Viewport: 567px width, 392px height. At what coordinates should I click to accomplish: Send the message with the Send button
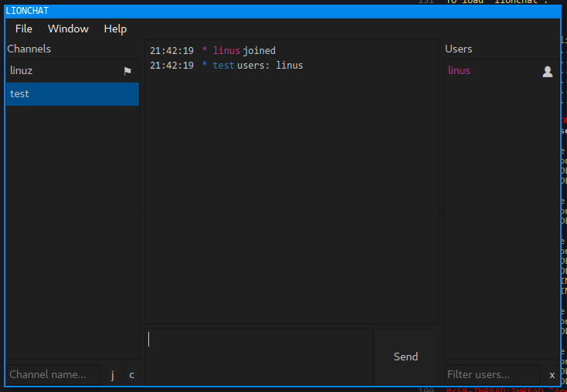click(x=406, y=357)
